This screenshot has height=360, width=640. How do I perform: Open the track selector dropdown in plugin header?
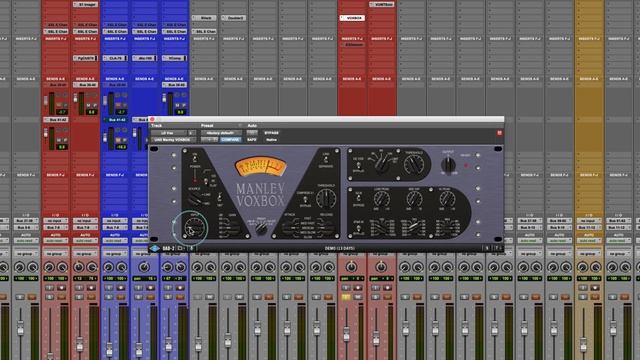169,133
